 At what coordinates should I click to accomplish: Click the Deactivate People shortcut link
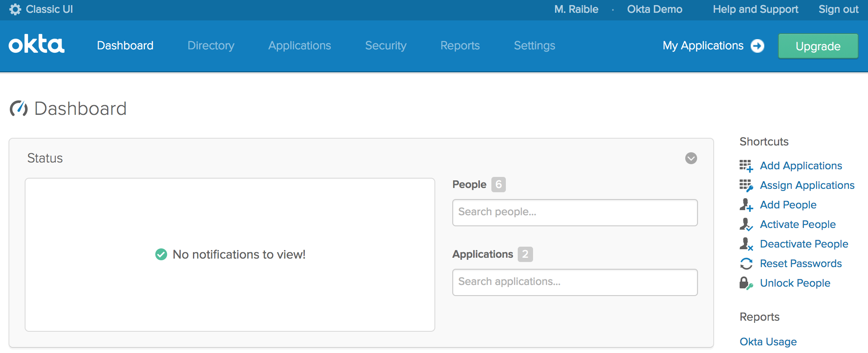(804, 244)
